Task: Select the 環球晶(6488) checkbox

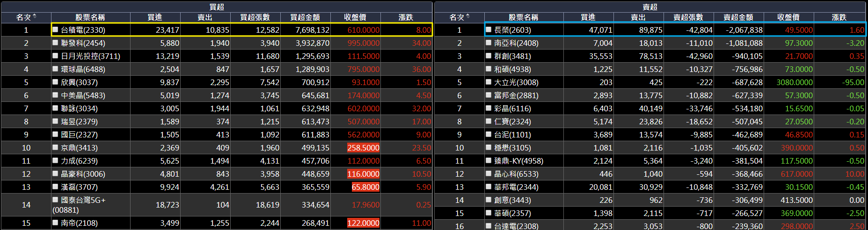Action: point(56,69)
